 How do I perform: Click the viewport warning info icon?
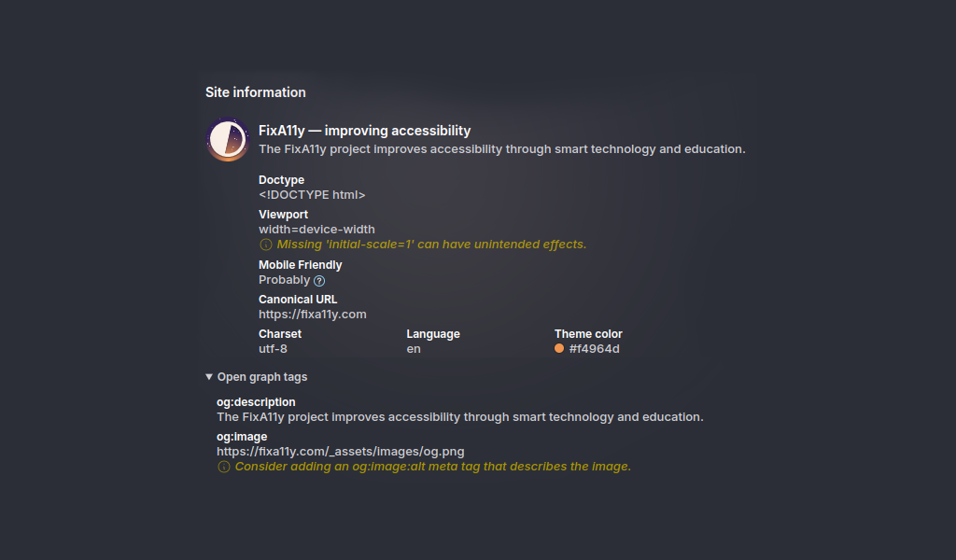click(x=266, y=245)
